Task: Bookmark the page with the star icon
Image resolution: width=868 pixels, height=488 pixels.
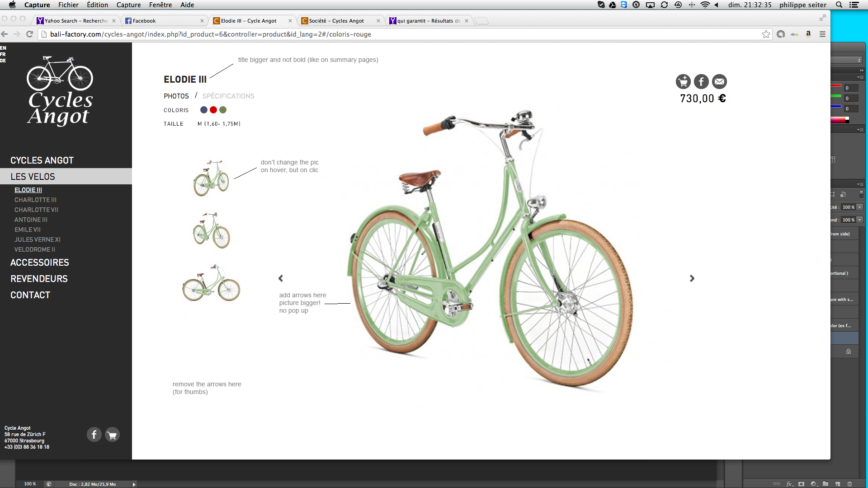Action: point(766,34)
